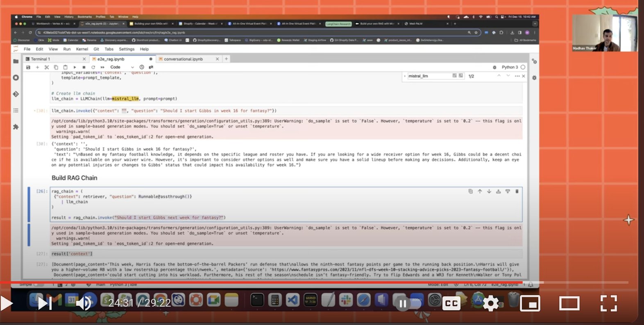The width and height of the screenshot is (644, 325).
Task: Click the git button in notebook toolbar
Action: pyautogui.click(x=151, y=67)
